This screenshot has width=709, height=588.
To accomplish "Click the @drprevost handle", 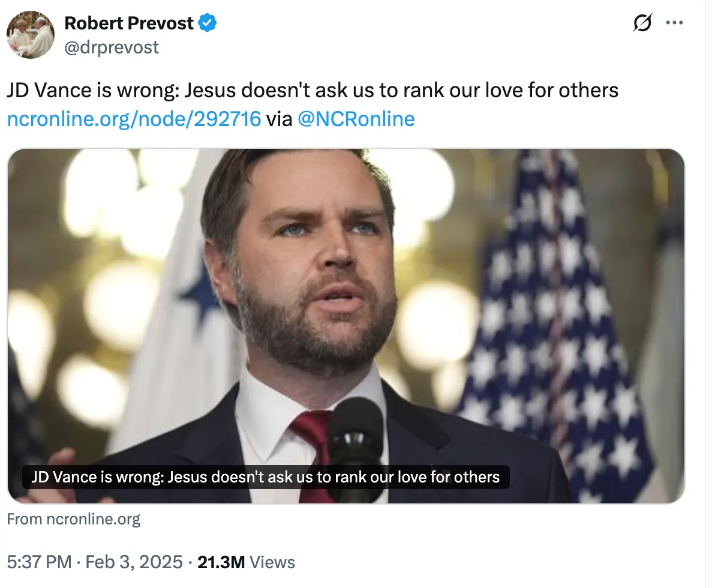I will [x=112, y=47].
